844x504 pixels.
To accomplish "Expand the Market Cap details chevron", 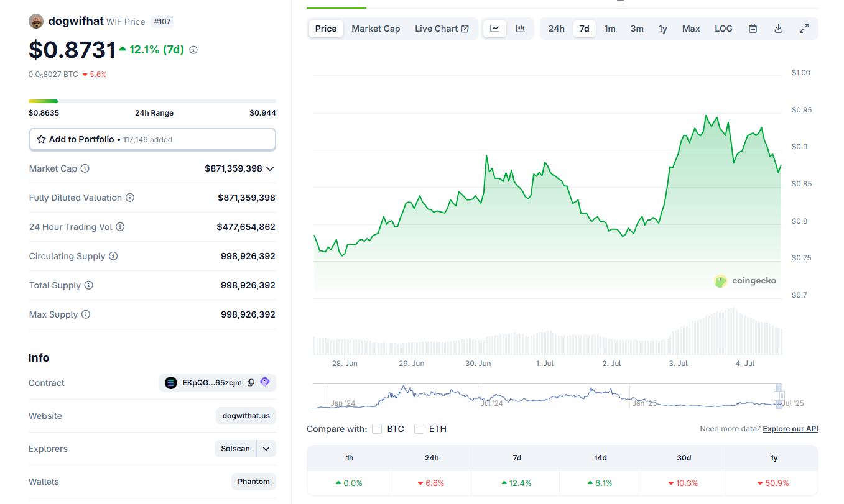I will click(270, 168).
